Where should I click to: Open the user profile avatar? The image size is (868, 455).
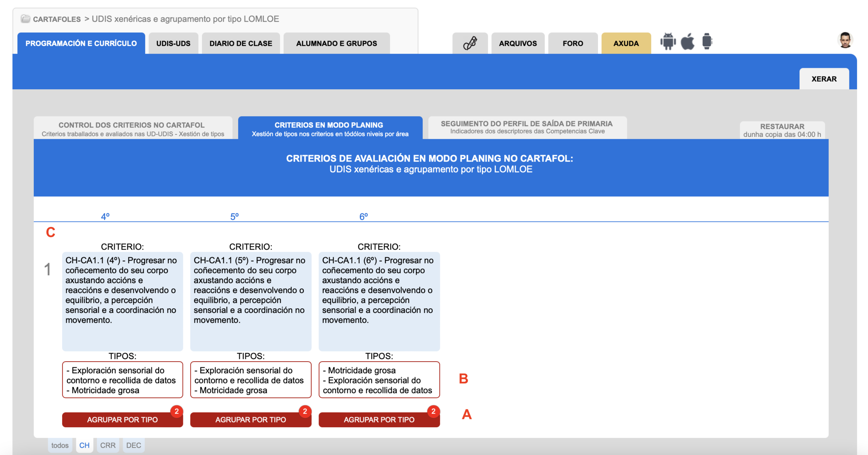[x=845, y=40]
